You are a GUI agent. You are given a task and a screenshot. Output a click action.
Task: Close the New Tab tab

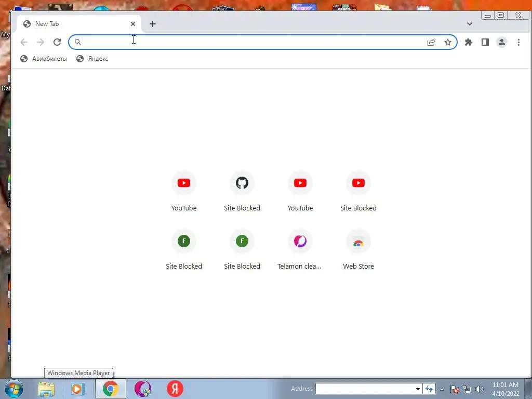[x=133, y=24]
